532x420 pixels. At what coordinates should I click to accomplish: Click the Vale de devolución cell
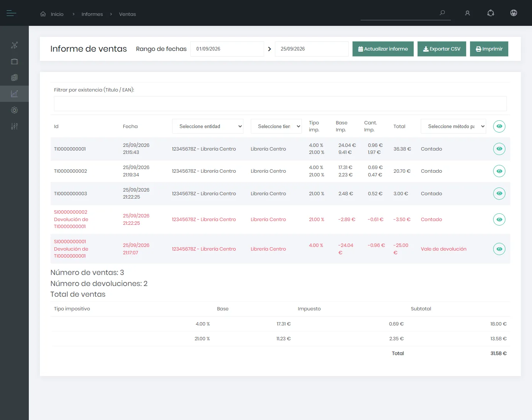(x=444, y=249)
